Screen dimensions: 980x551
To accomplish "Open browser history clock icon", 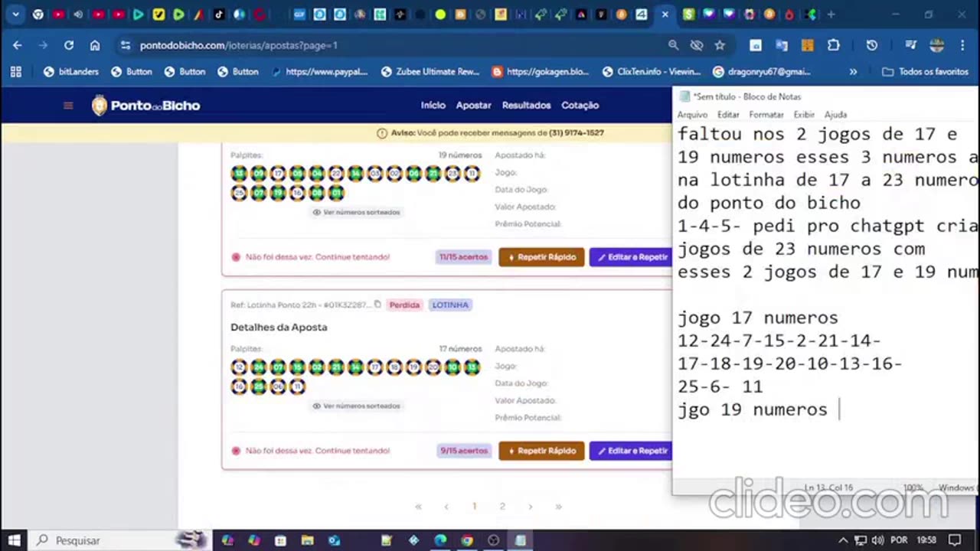I will pos(871,45).
